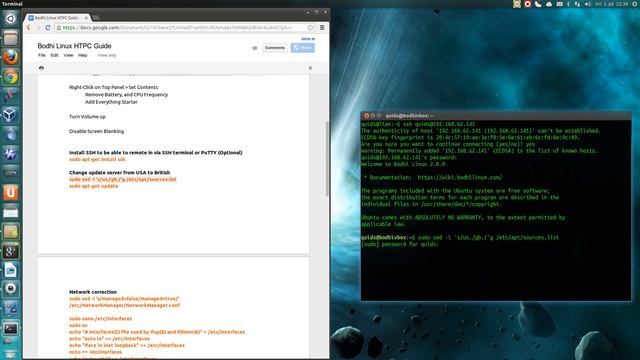Click 'sudo apt-get install ssh' text
Image resolution: width=640 pixels, height=360 pixels.
(97, 159)
